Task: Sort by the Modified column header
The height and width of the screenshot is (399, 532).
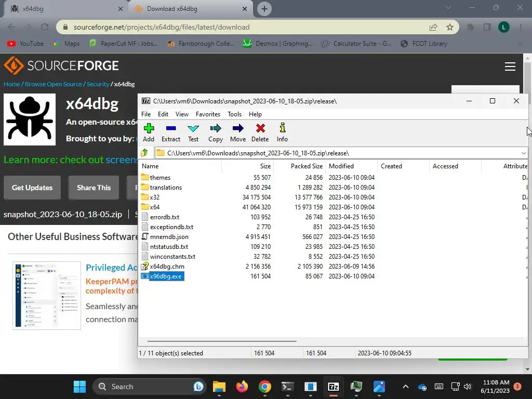Action: pyautogui.click(x=352, y=166)
